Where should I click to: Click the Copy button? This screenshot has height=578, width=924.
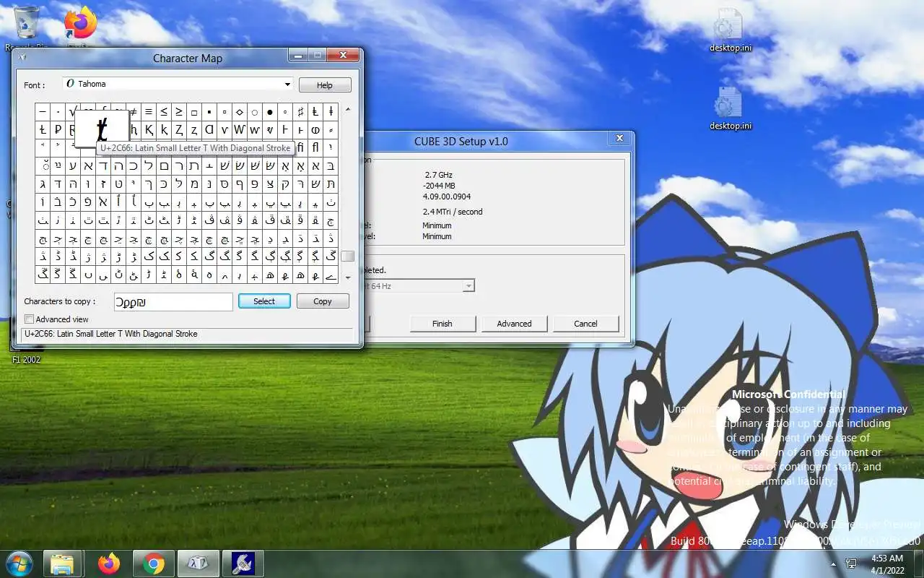[323, 301]
